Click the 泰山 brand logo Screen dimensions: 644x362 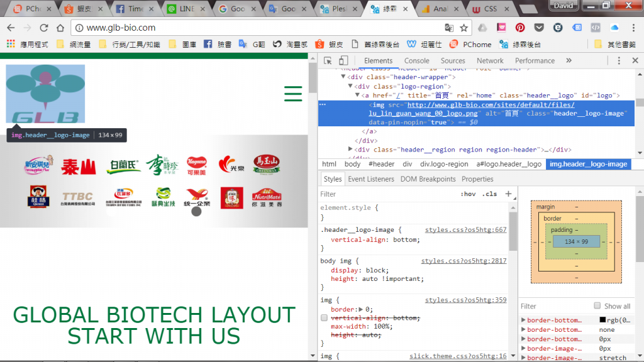pyautogui.click(x=79, y=167)
